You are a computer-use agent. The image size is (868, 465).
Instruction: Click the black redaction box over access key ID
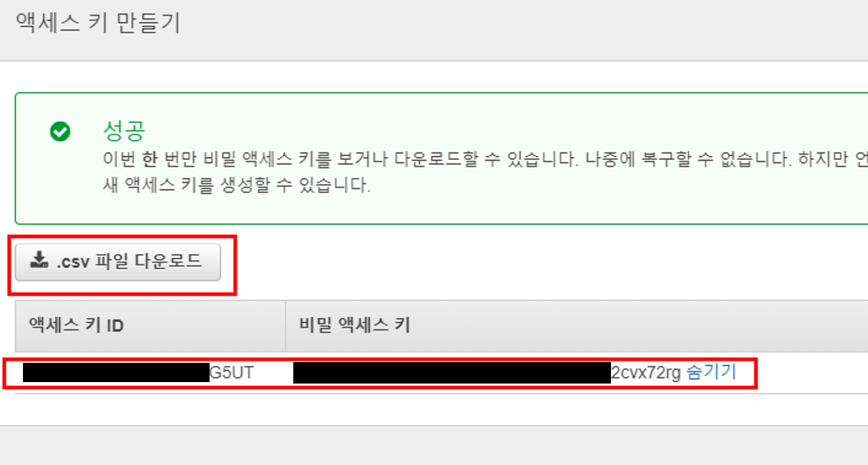tap(116, 372)
